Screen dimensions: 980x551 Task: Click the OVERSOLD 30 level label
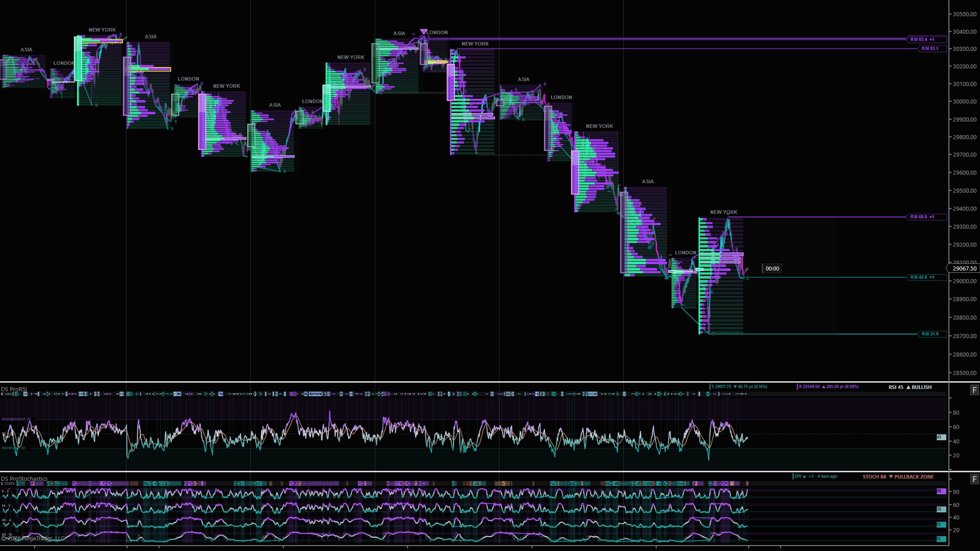click(x=13, y=448)
